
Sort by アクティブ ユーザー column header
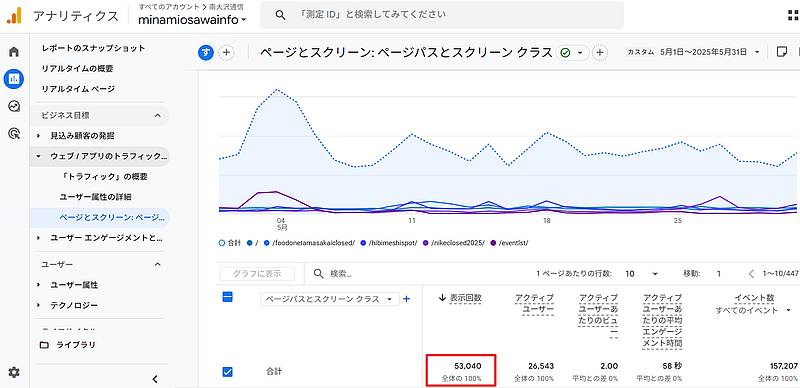coord(534,304)
